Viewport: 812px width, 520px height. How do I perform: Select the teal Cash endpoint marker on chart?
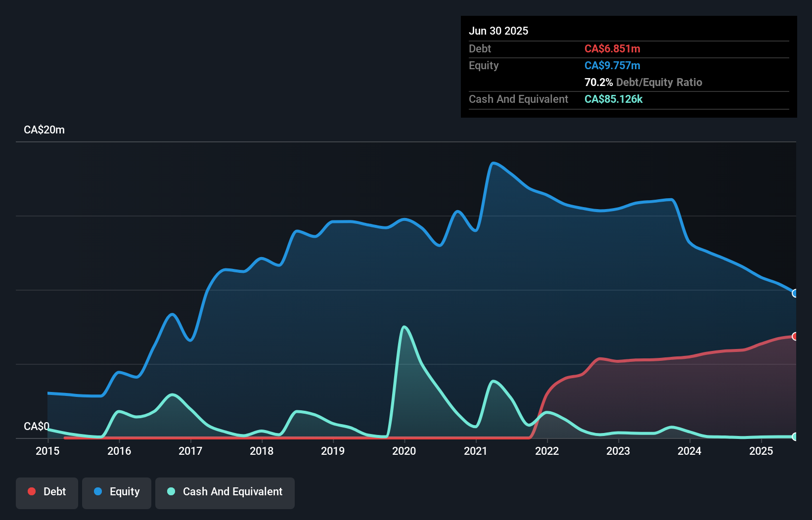click(795, 437)
